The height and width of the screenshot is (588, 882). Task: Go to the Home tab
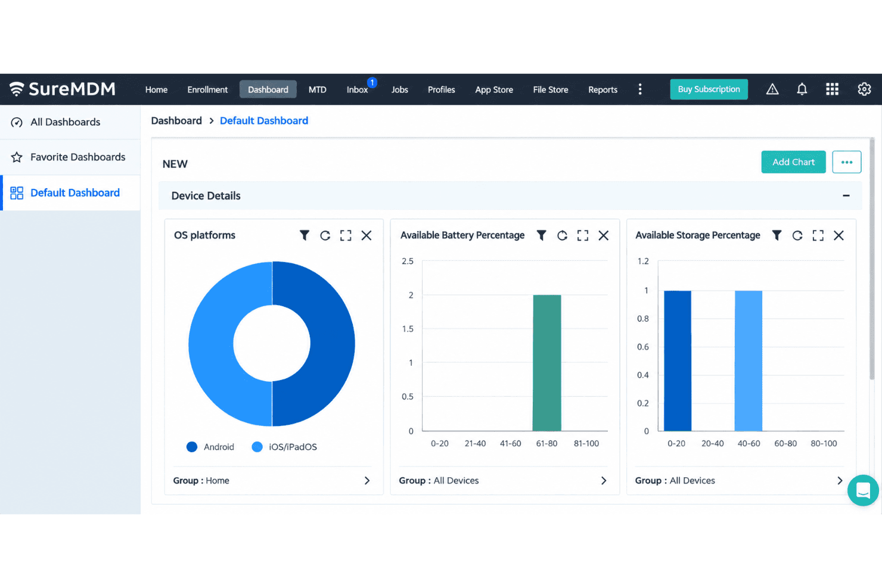156,89
